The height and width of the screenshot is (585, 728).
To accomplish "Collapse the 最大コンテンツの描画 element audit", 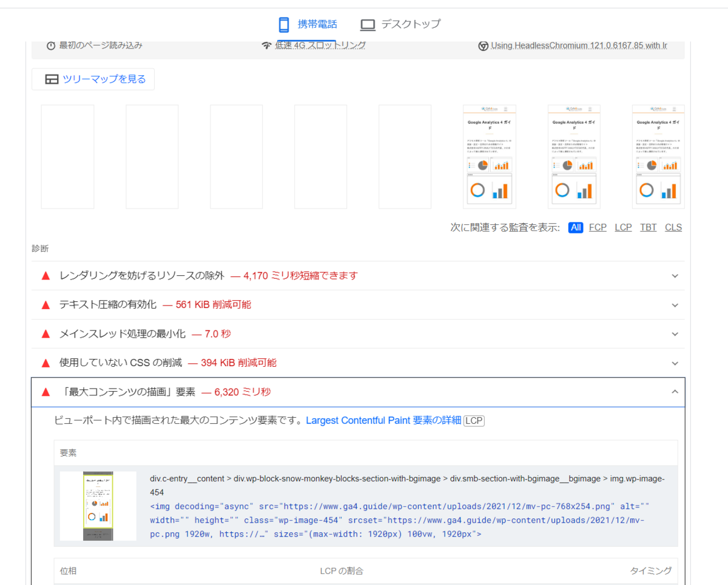I will (359, 392).
